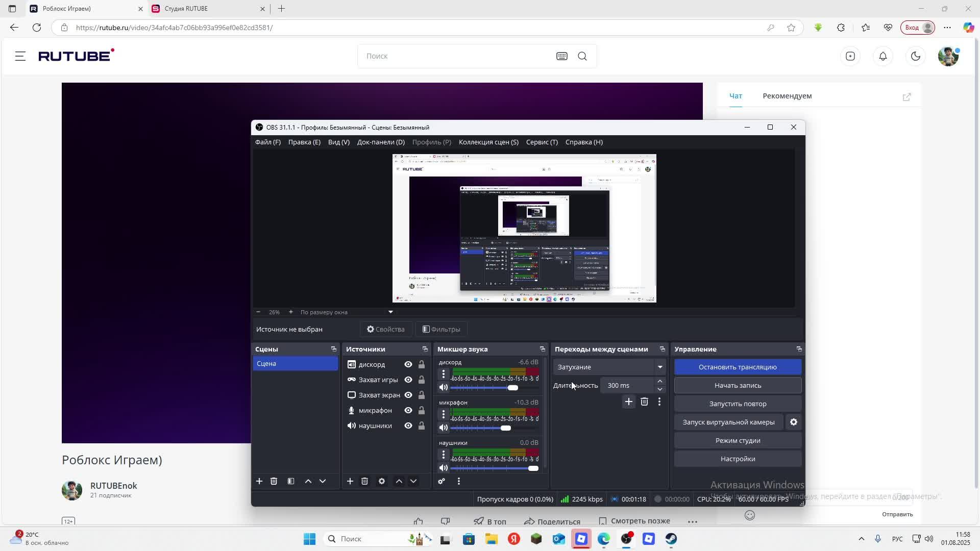Adjust the наушники volume slider
This screenshot has width=980, height=551.
click(533, 468)
